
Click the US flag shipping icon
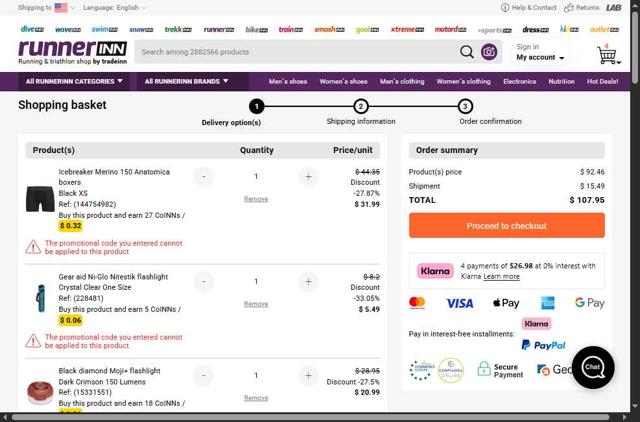pos(61,7)
